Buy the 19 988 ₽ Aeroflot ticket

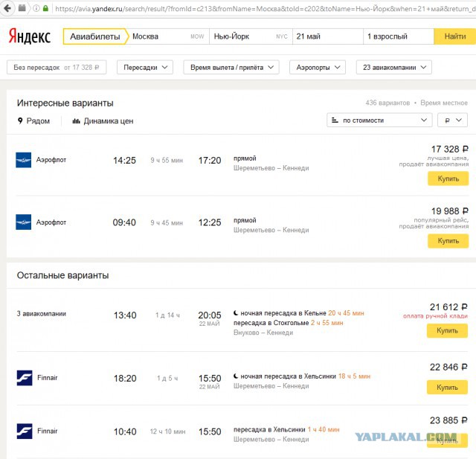pyautogui.click(x=448, y=241)
